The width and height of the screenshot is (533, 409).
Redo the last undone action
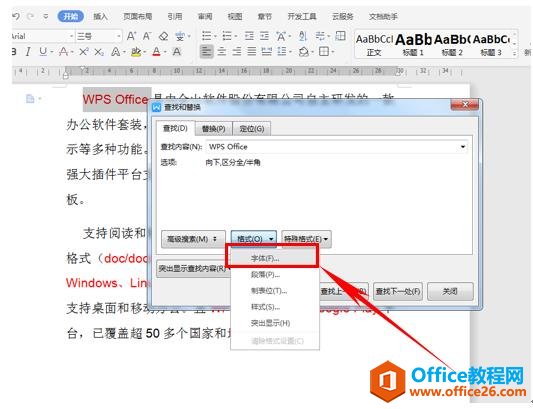[31, 16]
